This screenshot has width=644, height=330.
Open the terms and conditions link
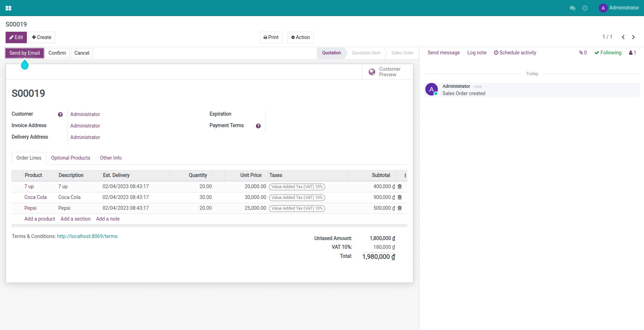87,236
